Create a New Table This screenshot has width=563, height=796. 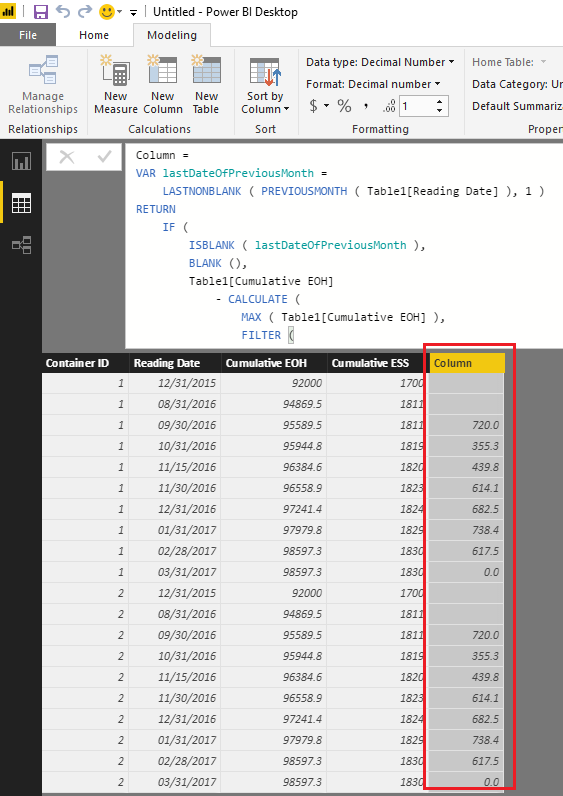[x=206, y=85]
